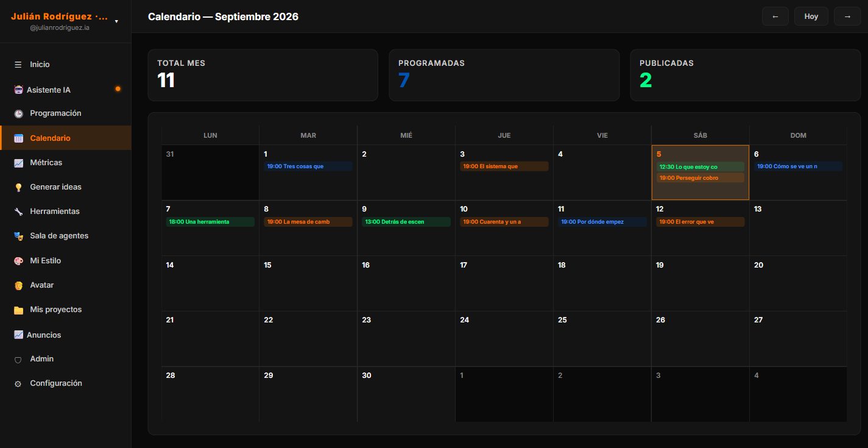This screenshot has width=868, height=448.
Task: Open event '19:00 La mesa de camb'
Action: coord(308,222)
